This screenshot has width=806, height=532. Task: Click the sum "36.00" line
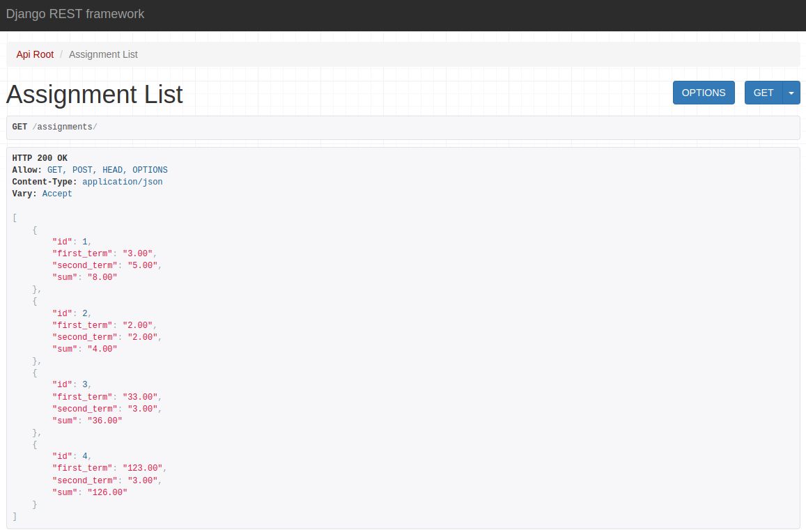(x=87, y=421)
